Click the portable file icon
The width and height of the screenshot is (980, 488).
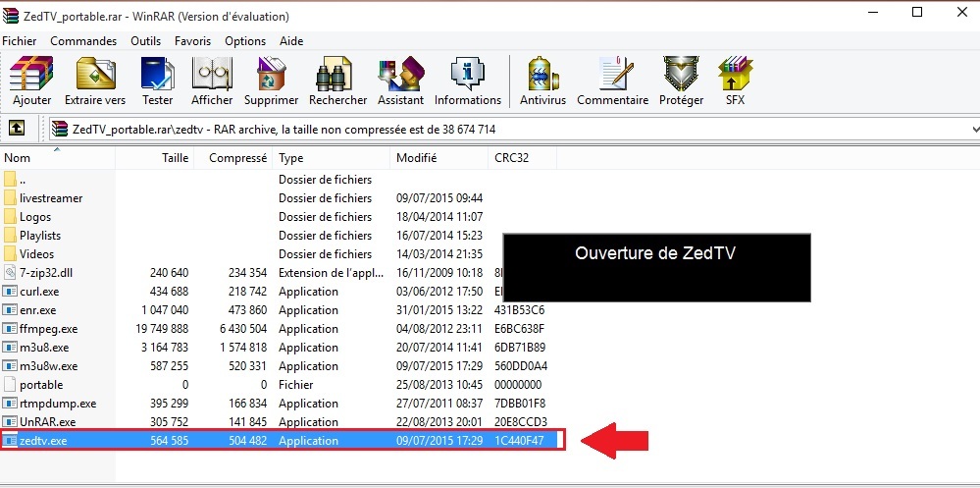point(10,384)
